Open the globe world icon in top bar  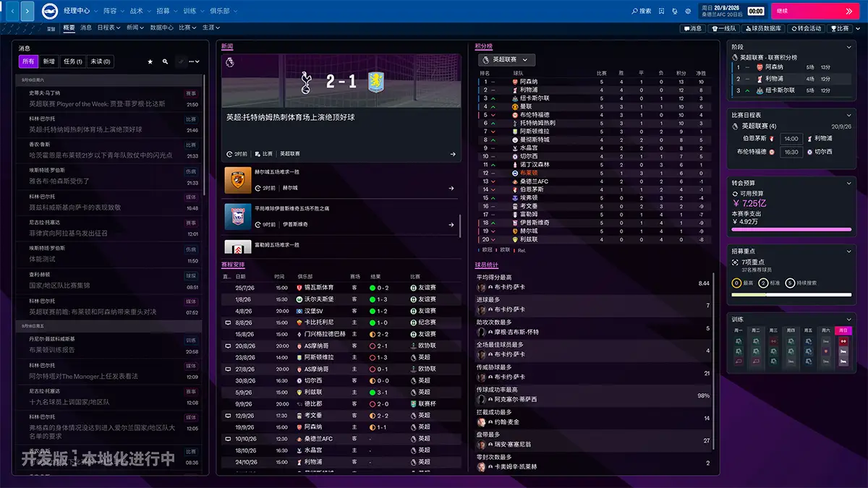click(674, 11)
